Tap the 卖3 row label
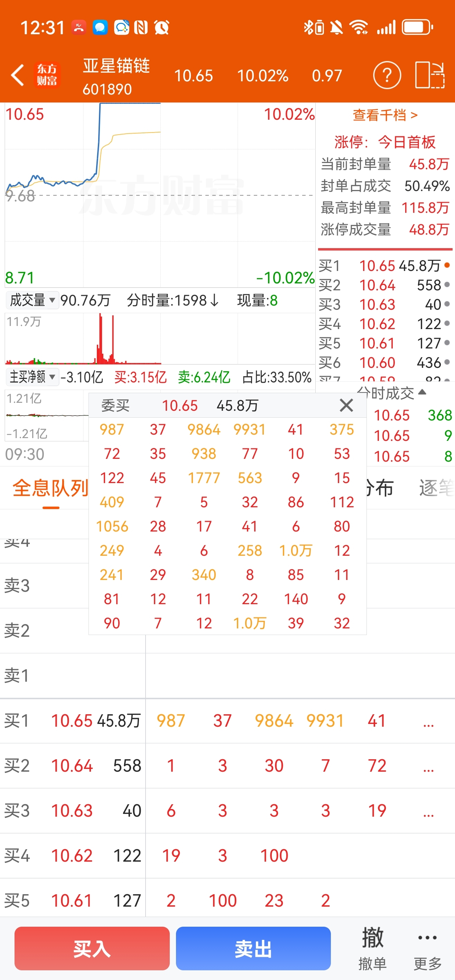 tap(17, 586)
